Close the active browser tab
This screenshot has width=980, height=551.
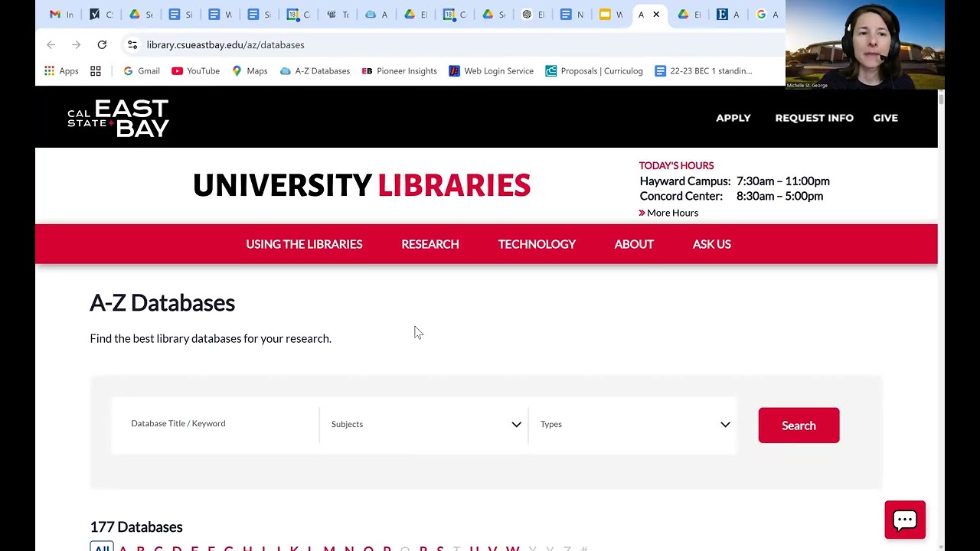pyautogui.click(x=656, y=15)
